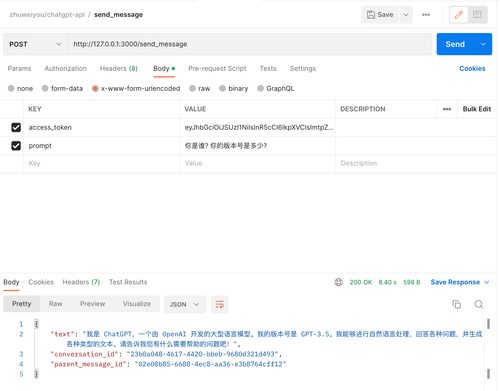Click the 8.40 s response time
This screenshot has width=500, height=391.
click(387, 282)
